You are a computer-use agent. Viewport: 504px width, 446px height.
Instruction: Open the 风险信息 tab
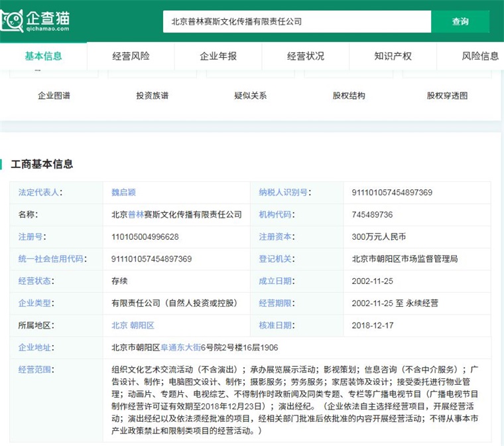tap(480, 56)
